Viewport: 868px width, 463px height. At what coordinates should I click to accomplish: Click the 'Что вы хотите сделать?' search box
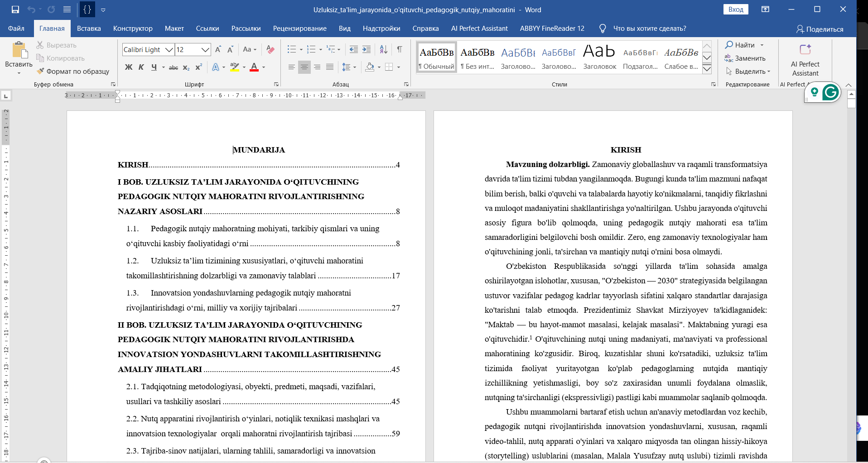(x=649, y=29)
